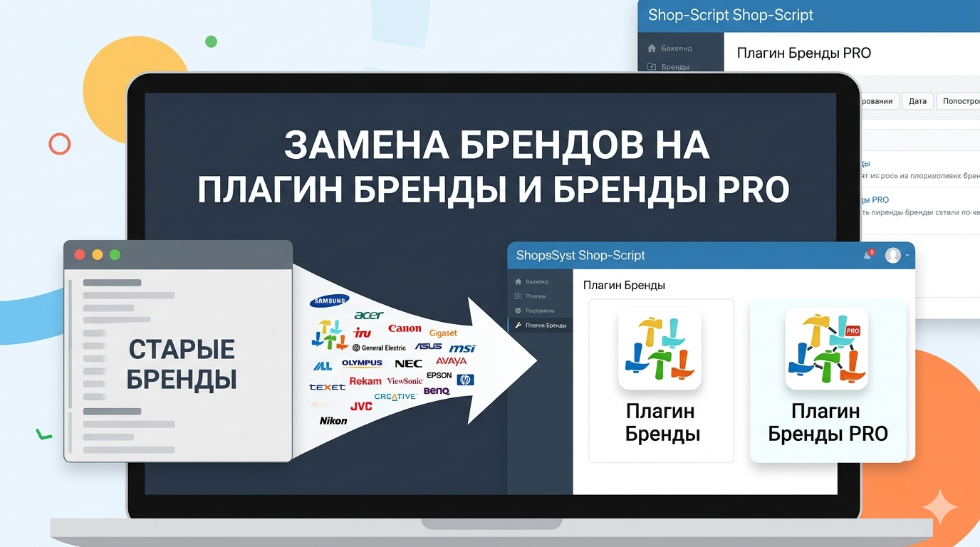Click the Epson logo
The image size is (980, 547).
(x=439, y=375)
